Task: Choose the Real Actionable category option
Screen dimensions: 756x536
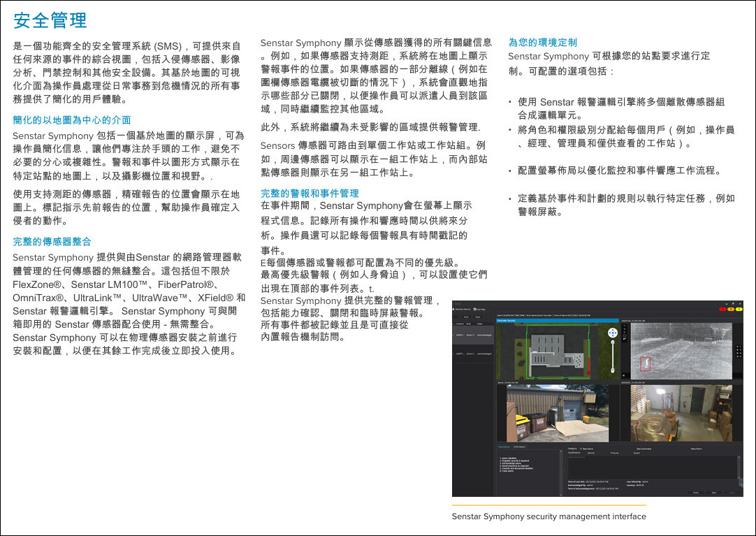Action: 644,449
